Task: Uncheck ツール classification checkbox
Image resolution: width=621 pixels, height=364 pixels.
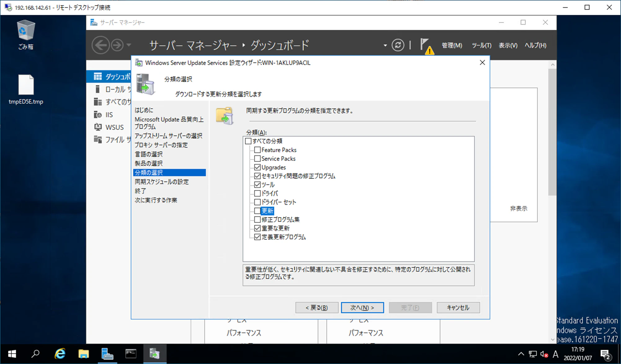Action: (257, 184)
